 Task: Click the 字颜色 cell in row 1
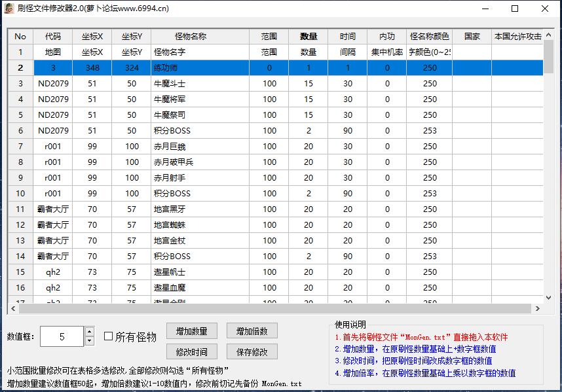pyautogui.click(x=430, y=52)
